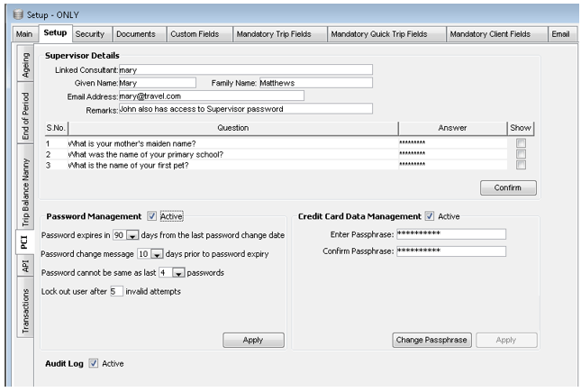Show answer for first pet question

(x=521, y=165)
